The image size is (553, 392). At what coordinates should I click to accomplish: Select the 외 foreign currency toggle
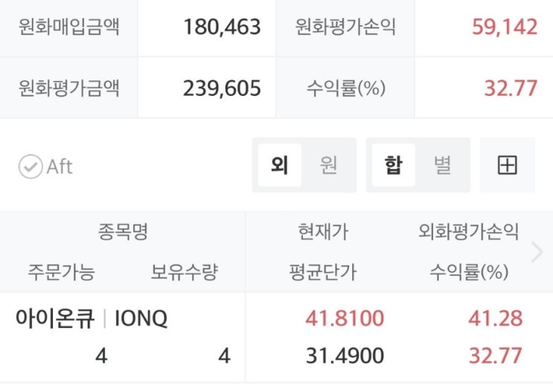(x=280, y=165)
